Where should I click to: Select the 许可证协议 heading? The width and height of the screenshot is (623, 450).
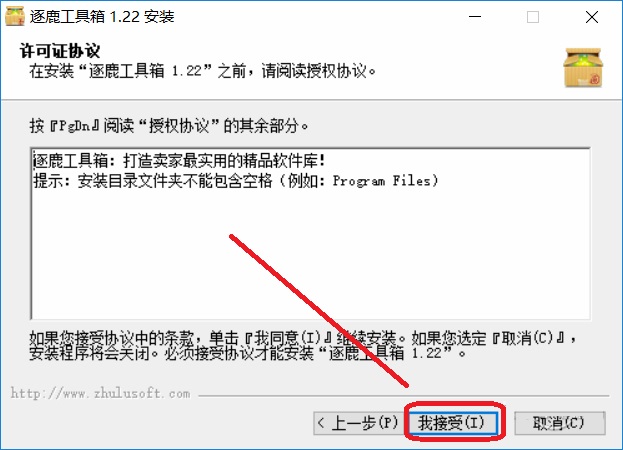point(60,51)
